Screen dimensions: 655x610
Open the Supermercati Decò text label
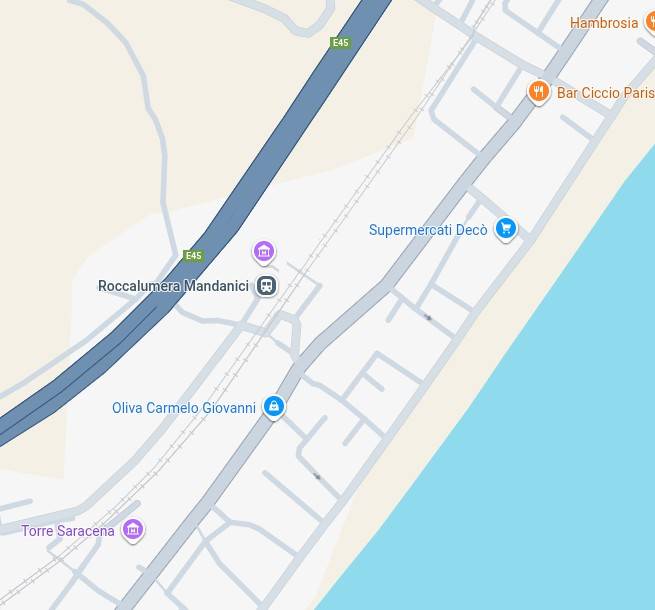[x=428, y=230]
